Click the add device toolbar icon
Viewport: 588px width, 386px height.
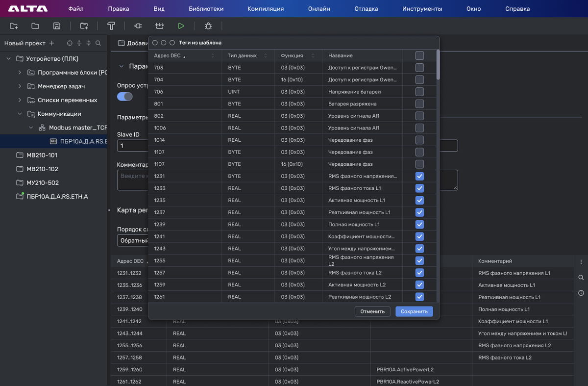point(84,26)
